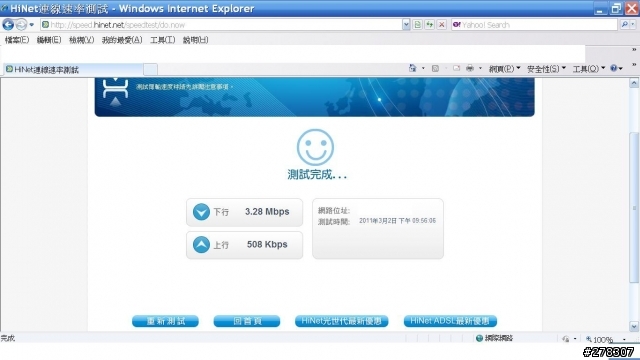Click the Read Mail envelope icon
The image size is (640, 360).
(456, 69)
